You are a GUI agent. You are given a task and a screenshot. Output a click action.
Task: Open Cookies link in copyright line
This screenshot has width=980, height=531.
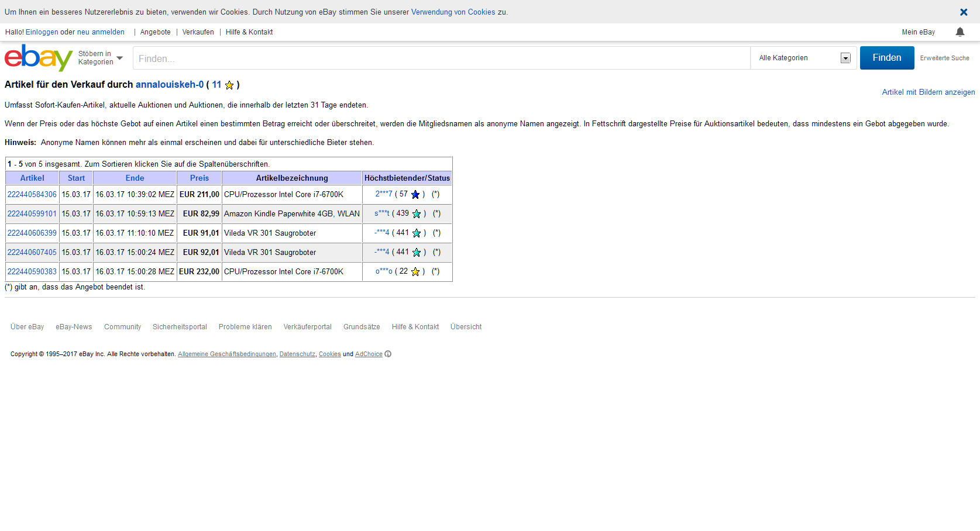[x=330, y=354]
